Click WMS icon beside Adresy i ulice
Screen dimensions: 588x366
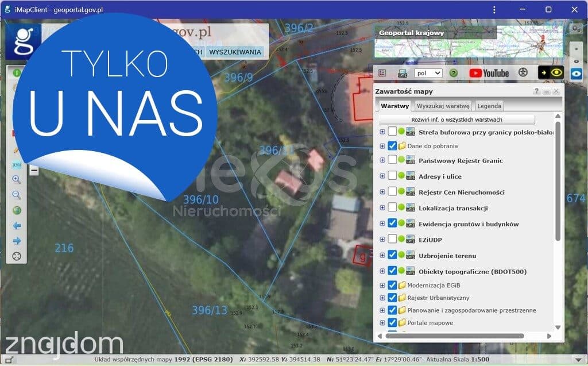410,176
